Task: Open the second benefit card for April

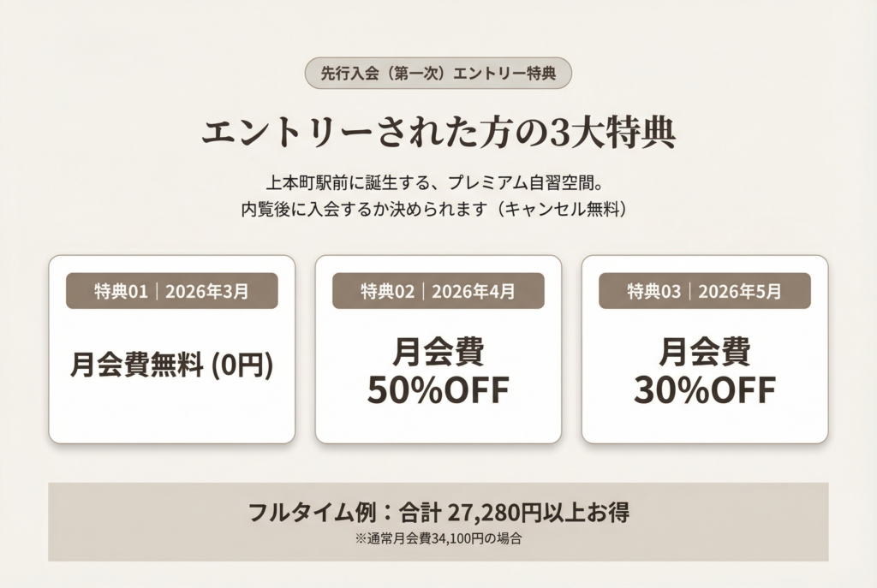Action: [x=438, y=349]
